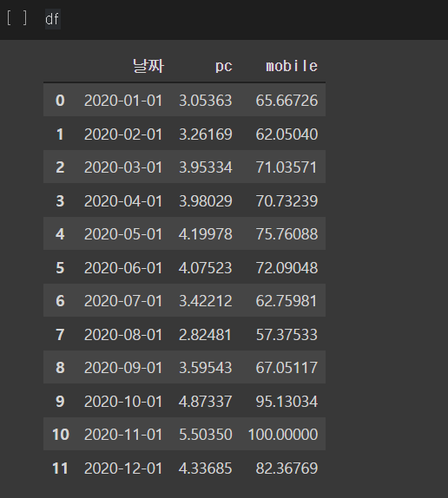The height and width of the screenshot is (498, 448).
Task: Click date cell 2020-07-01
Action: coord(123,301)
